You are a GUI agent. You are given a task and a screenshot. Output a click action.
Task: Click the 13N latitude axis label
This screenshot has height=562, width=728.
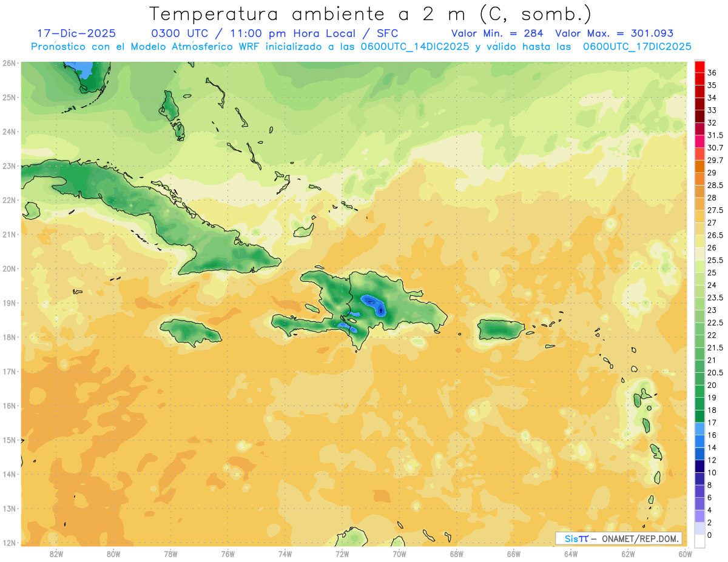pos(9,509)
